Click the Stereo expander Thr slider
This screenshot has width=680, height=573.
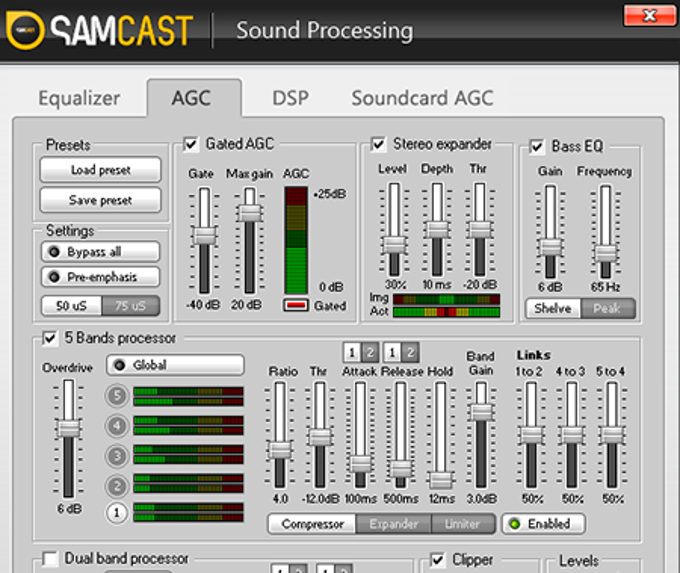tap(479, 229)
